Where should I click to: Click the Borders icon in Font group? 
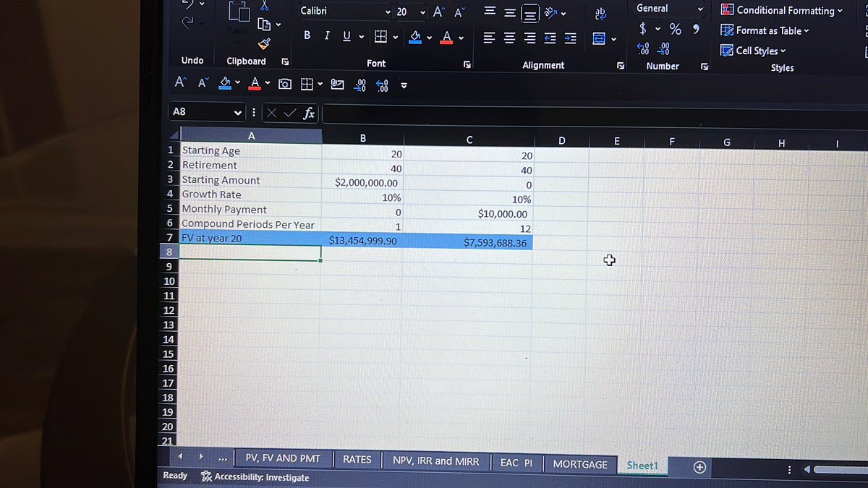click(380, 36)
